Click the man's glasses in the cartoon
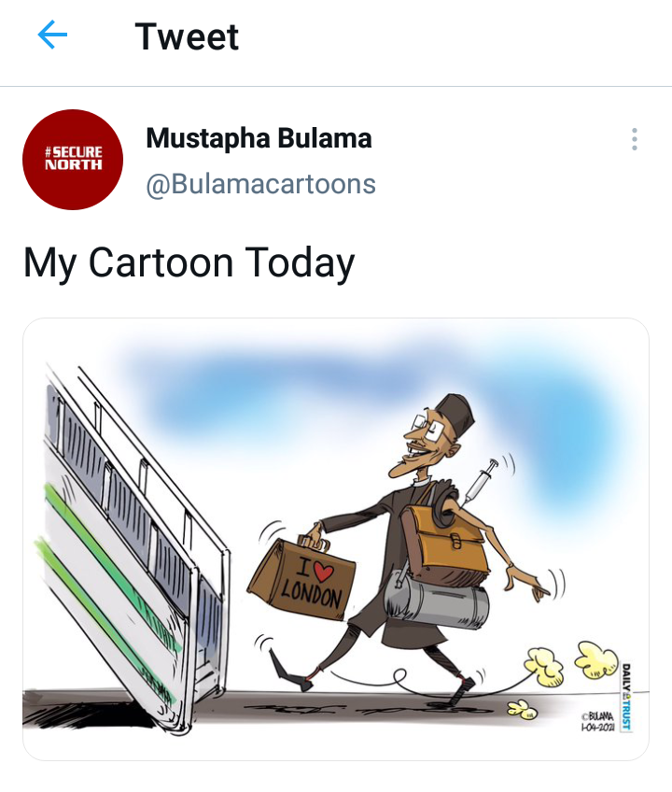This screenshot has width=672, height=792. tap(427, 428)
